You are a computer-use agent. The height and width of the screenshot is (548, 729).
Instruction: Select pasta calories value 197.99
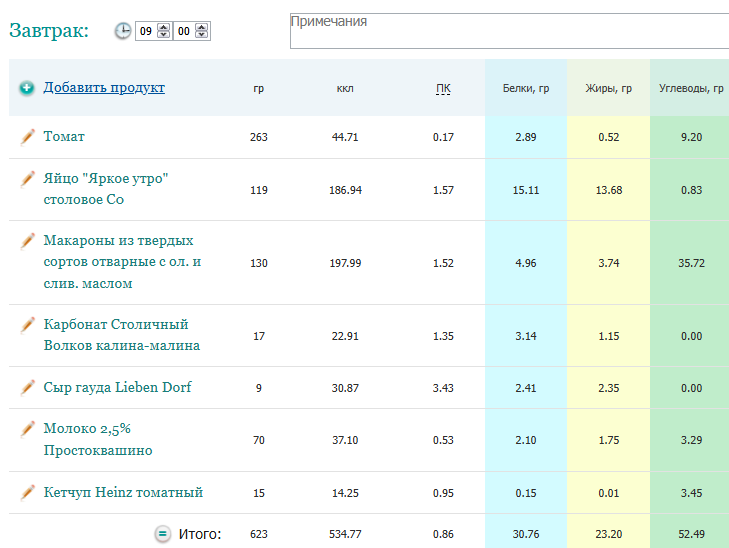(345, 263)
